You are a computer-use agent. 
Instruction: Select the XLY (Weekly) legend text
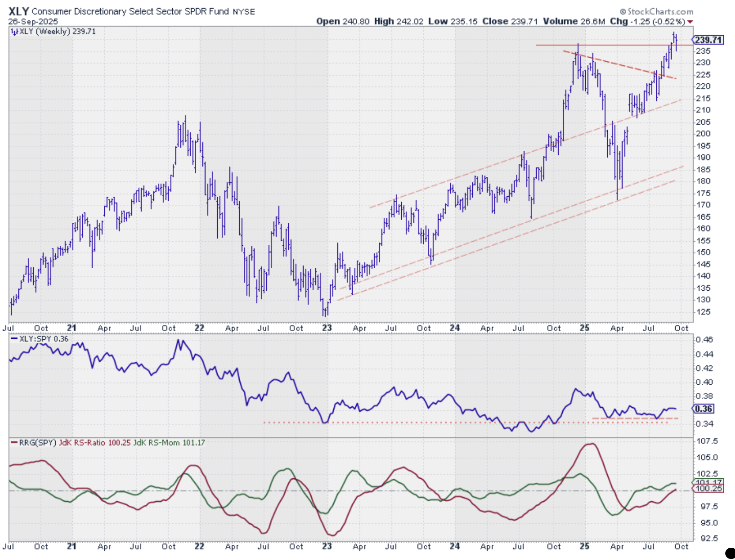(45, 32)
